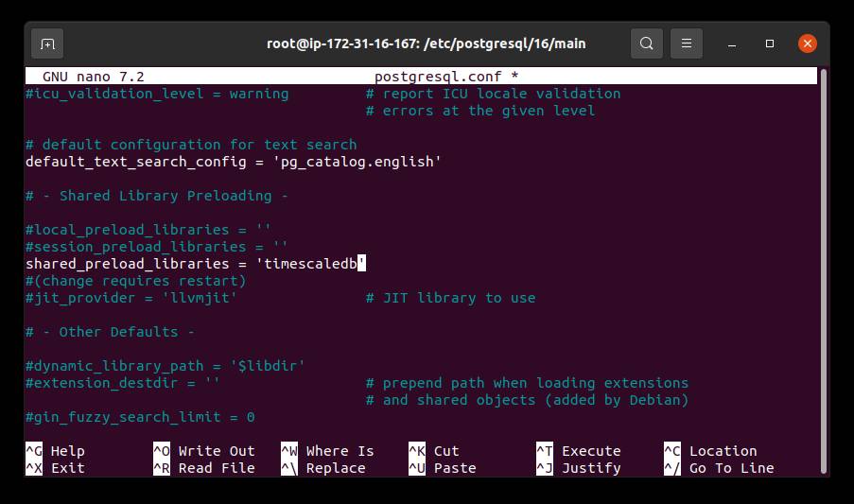Click the default_text_search_config line
Viewport: 854px width, 504px height.
(x=233, y=162)
